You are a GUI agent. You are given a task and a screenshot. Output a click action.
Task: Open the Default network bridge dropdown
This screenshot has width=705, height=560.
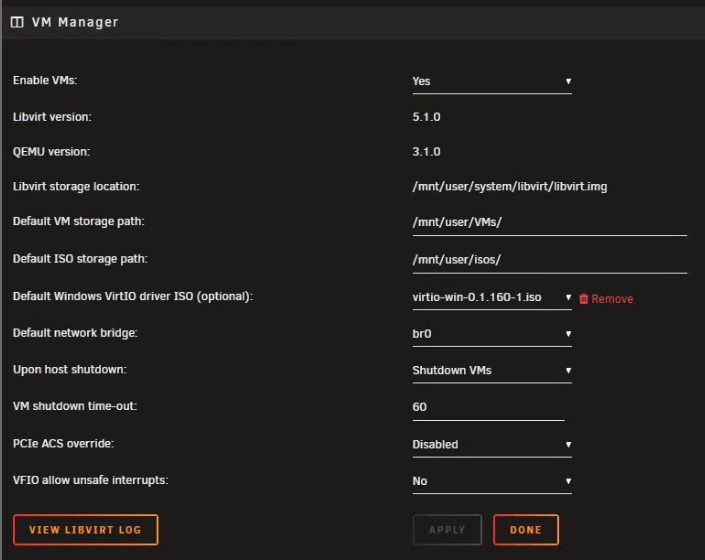(492, 334)
